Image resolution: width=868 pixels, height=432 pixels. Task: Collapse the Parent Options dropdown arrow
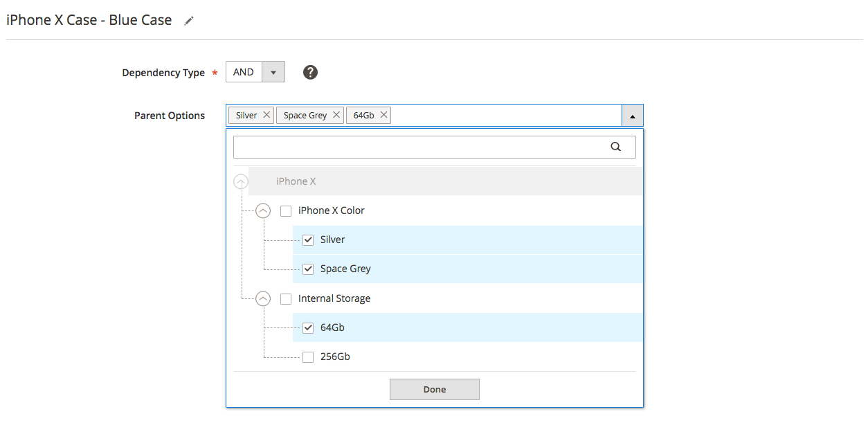point(633,116)
